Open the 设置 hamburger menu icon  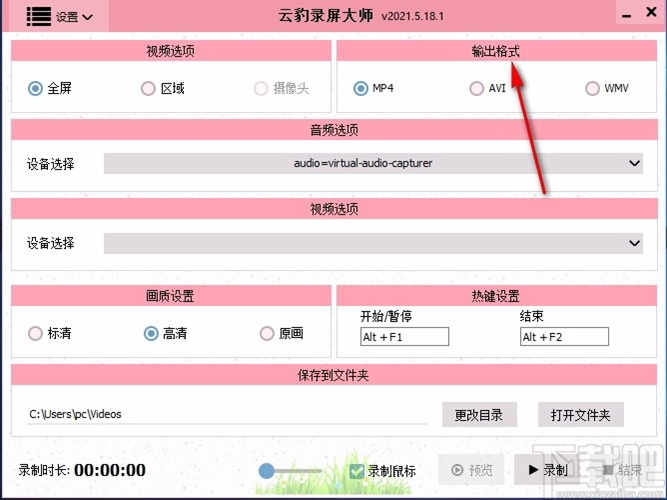39,17
